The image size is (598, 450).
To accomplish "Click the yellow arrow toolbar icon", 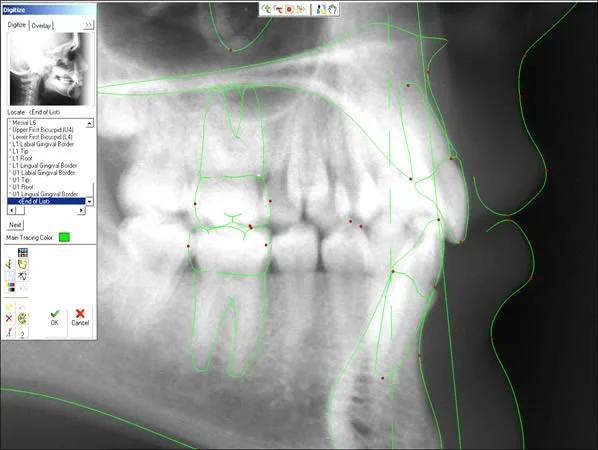I will (301, 9).
